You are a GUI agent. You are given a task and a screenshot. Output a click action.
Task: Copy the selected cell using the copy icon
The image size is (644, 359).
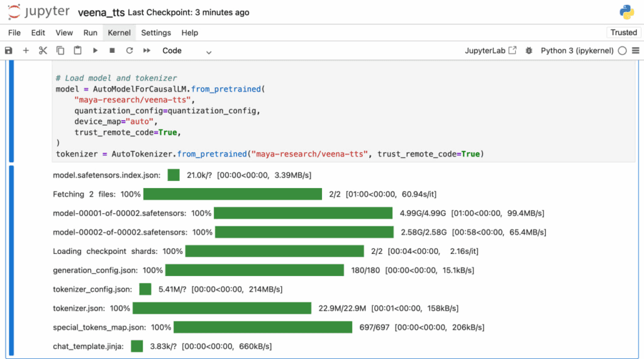(x=60, y=51)
